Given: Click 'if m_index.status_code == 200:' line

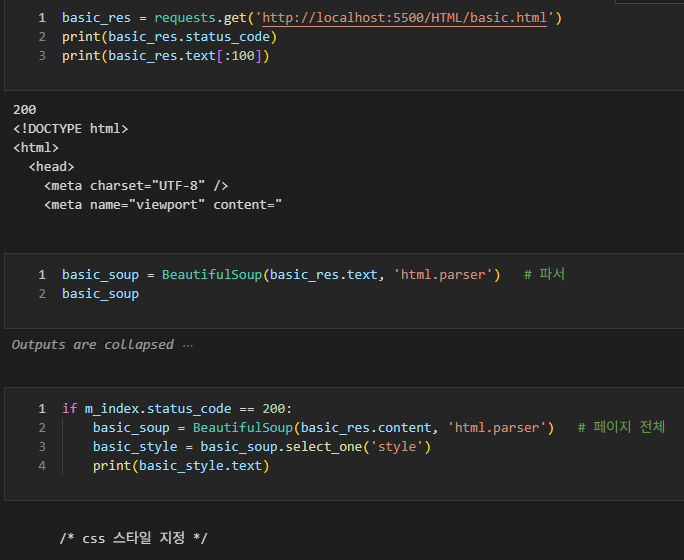Looking at the screenshot, I should (177, 409).
